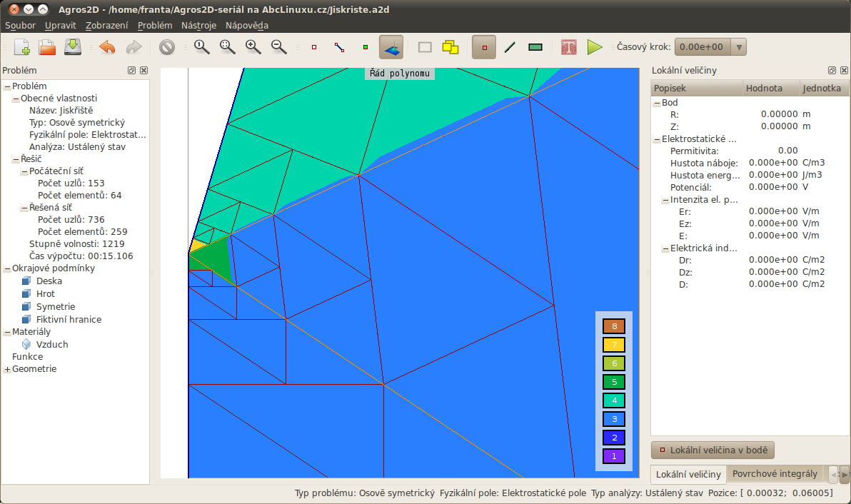Viewport: 851px width, 504px height.
Task: Open the Časový krok dropdown
Action: point(710,46)
